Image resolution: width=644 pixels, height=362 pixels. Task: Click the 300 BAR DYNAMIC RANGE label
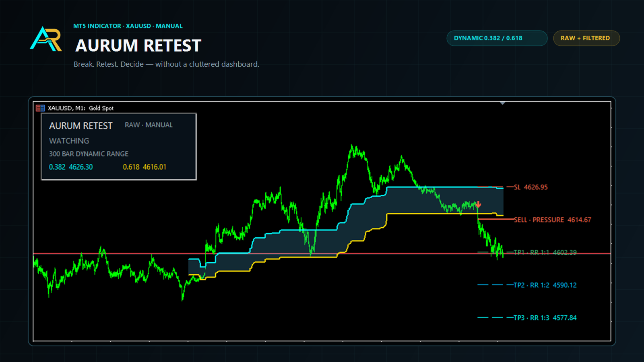[x=89, y=154]
